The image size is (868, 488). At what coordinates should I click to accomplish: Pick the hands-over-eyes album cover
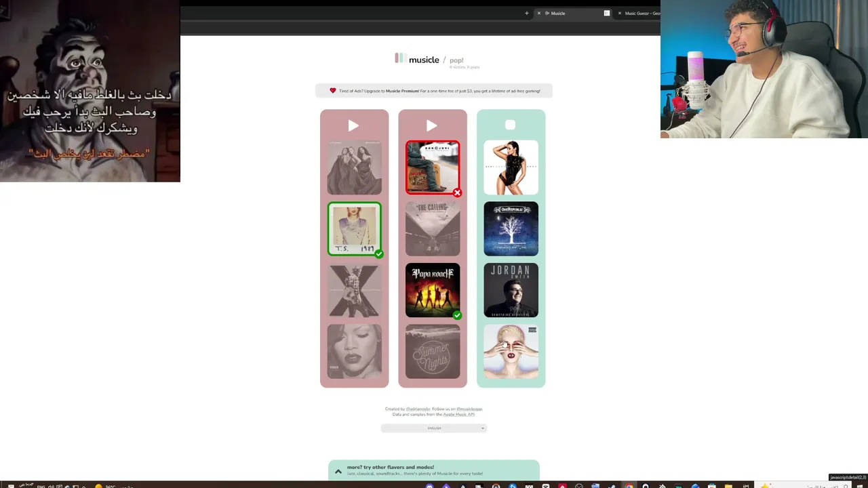pyautogui.click(x=511, y=351)
